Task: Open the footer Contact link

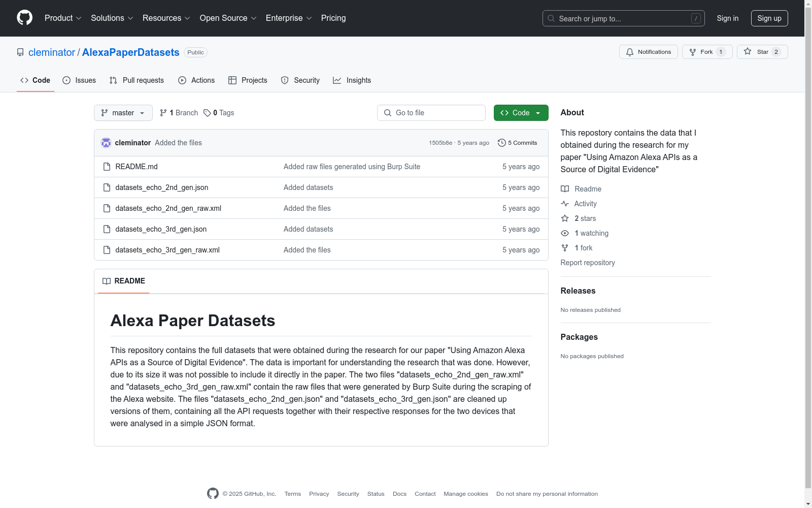Action: point(425,494)
